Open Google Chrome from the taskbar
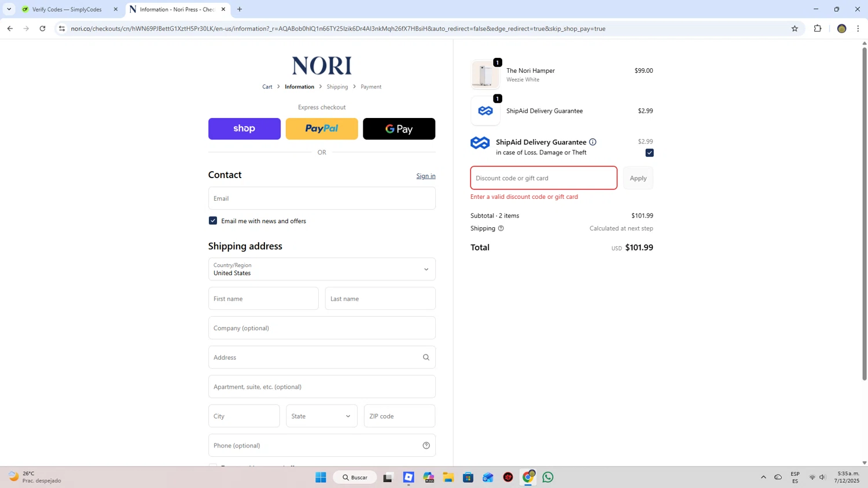 528,478
